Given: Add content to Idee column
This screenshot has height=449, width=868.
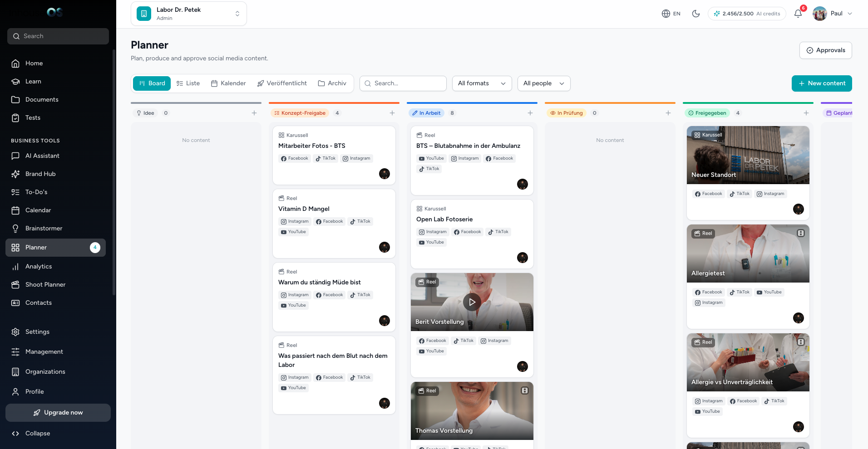Looking at the screenshot, I should (254, 113).
